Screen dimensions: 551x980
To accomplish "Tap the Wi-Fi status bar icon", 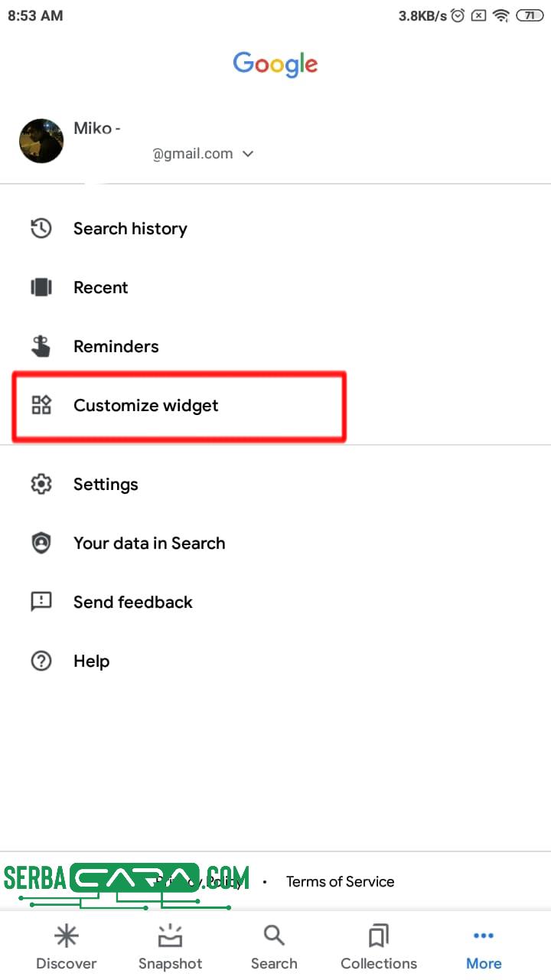I will (x=501, y=15).
